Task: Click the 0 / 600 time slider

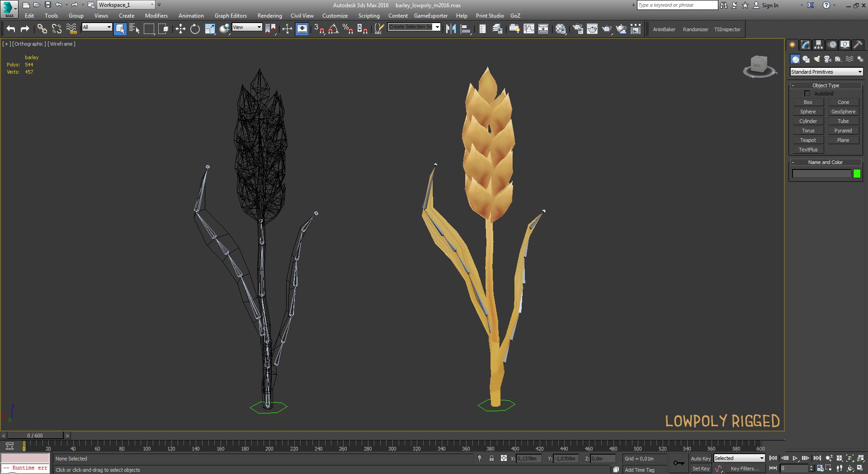Action: [x=35, y=436]
